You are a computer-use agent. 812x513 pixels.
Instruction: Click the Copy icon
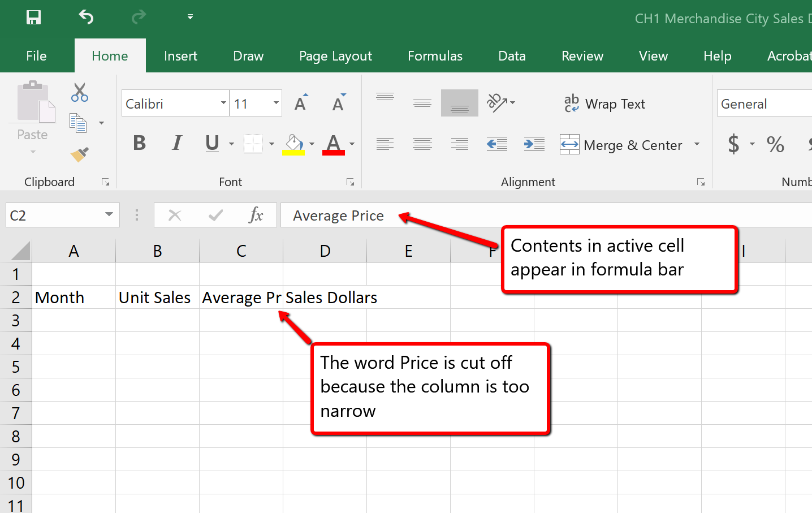(78, 123)
